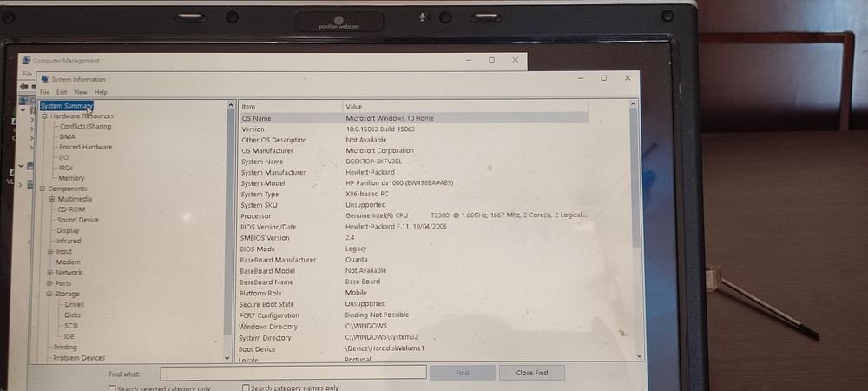Select the Secure Boot State row
Screen dimensions: 868x391
coord(413,304)
